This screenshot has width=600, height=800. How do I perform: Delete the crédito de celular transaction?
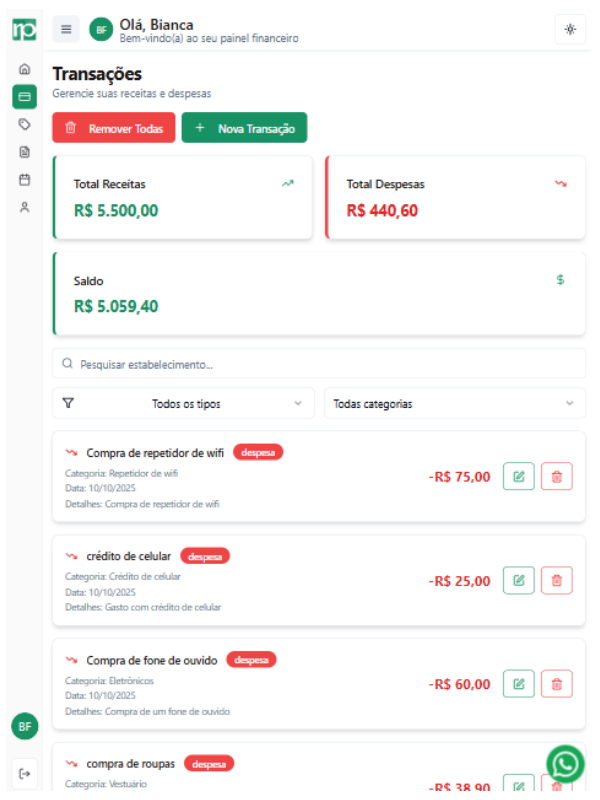coord(556,580)
